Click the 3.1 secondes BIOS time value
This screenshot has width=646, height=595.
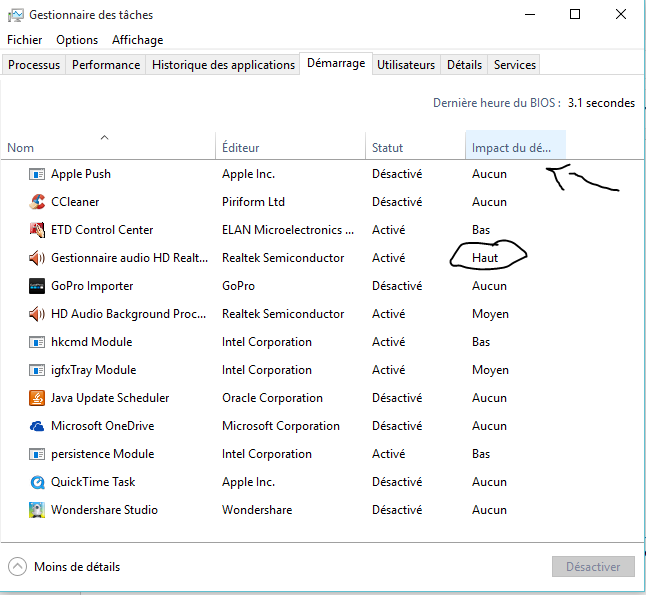602,103
